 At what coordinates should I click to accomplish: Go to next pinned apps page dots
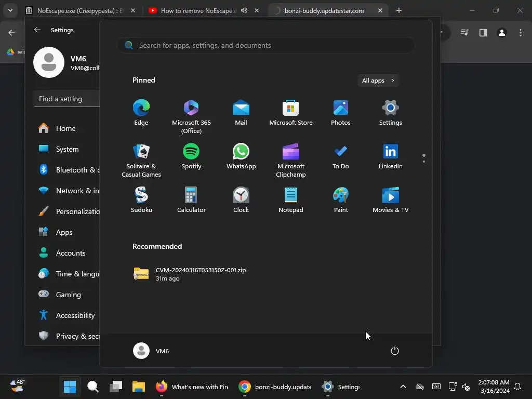click(x=424, y=158)
